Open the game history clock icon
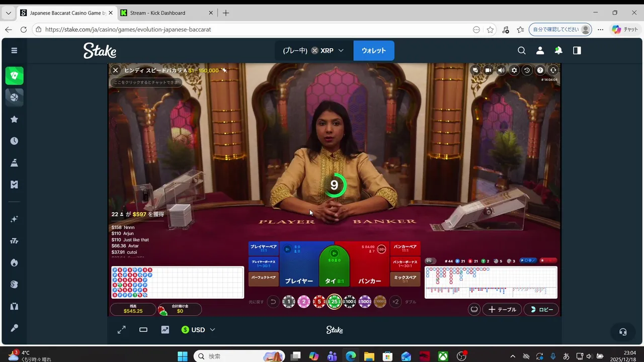 coord(527,70)
